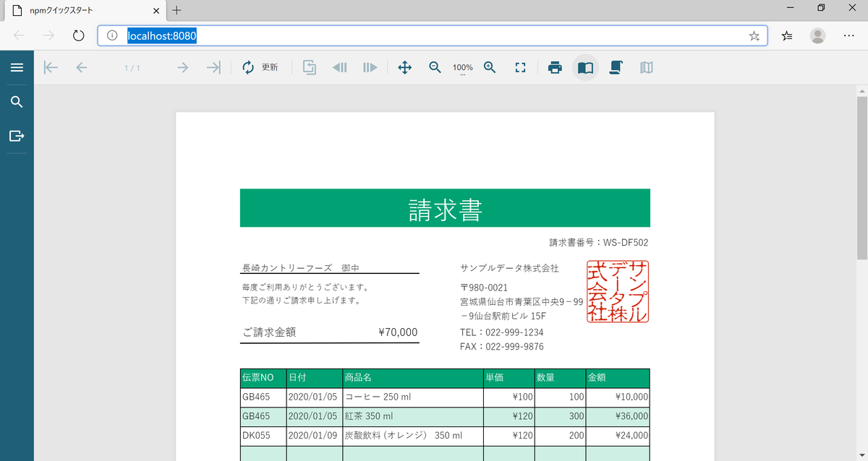Click the 請求書 title banner
This screenshot has width=868, height=461.
point(445,209)
